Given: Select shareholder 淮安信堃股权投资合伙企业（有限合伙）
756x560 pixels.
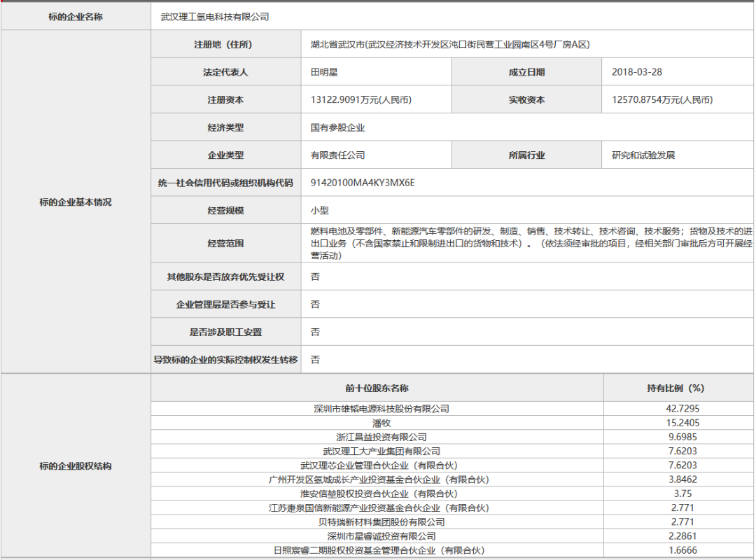Looking at the screenshot, I should click(379, 494).
